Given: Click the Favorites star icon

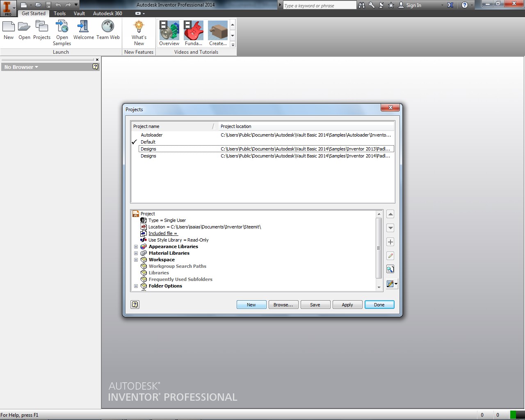Looking at the screenshot, I should pyautogui.click(x=391, y=5).
